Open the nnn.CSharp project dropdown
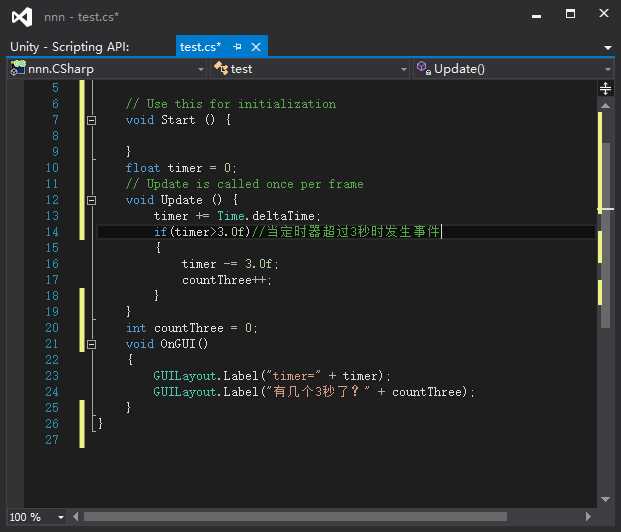 click(201, 69)
